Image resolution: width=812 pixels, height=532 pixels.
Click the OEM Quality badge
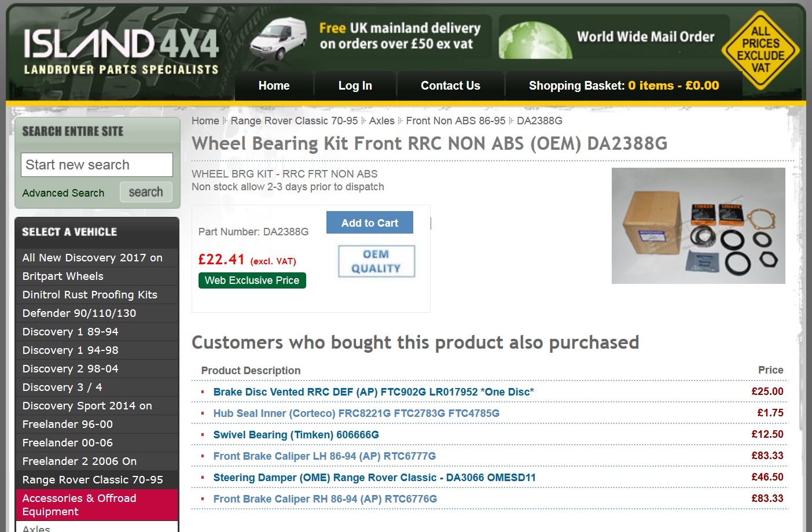click(377, 261)
